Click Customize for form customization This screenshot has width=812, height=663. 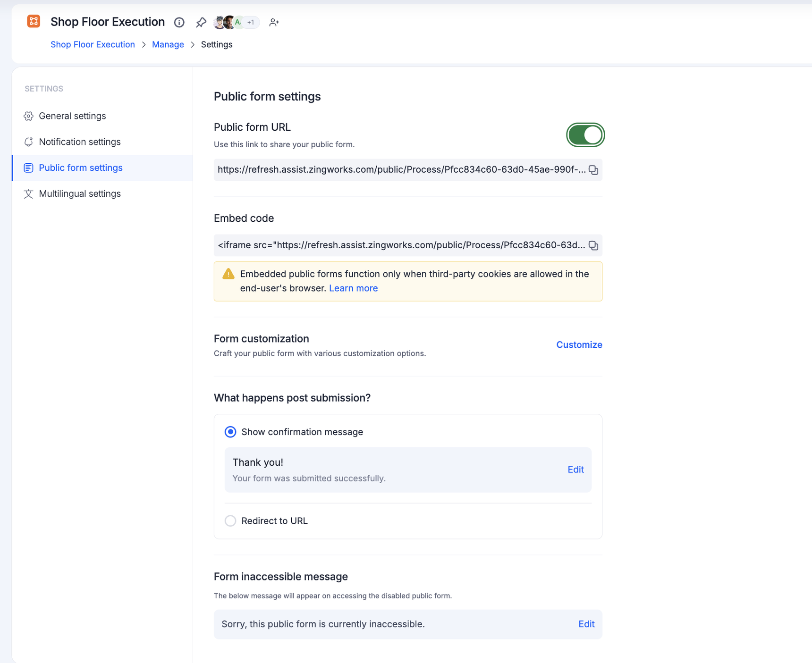coord(579,345)
